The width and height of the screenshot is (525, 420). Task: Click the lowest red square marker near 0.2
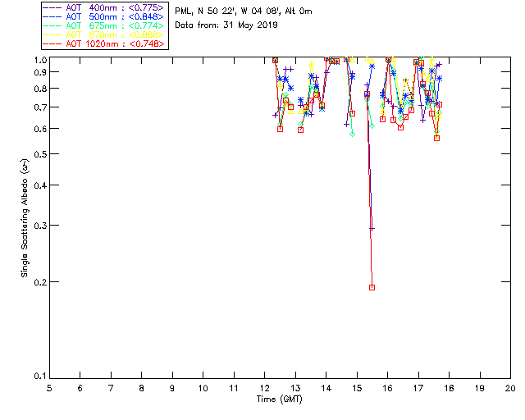[372, 287]
